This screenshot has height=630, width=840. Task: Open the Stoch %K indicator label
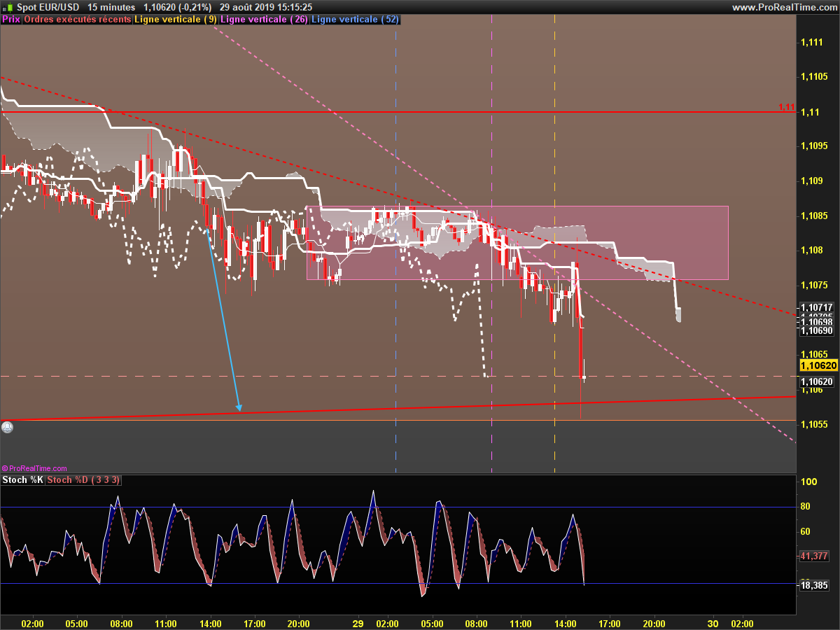[22, 480]
